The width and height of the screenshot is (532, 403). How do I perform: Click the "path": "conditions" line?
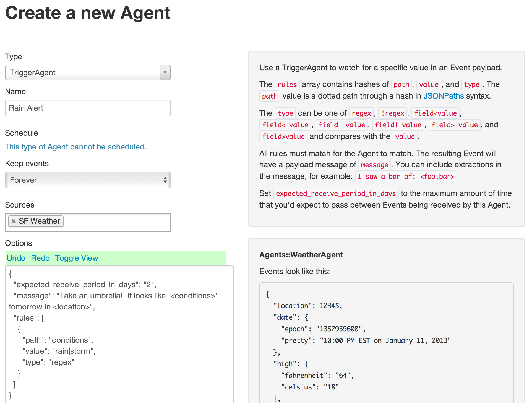pyautogui.click(x=58, y=340)
